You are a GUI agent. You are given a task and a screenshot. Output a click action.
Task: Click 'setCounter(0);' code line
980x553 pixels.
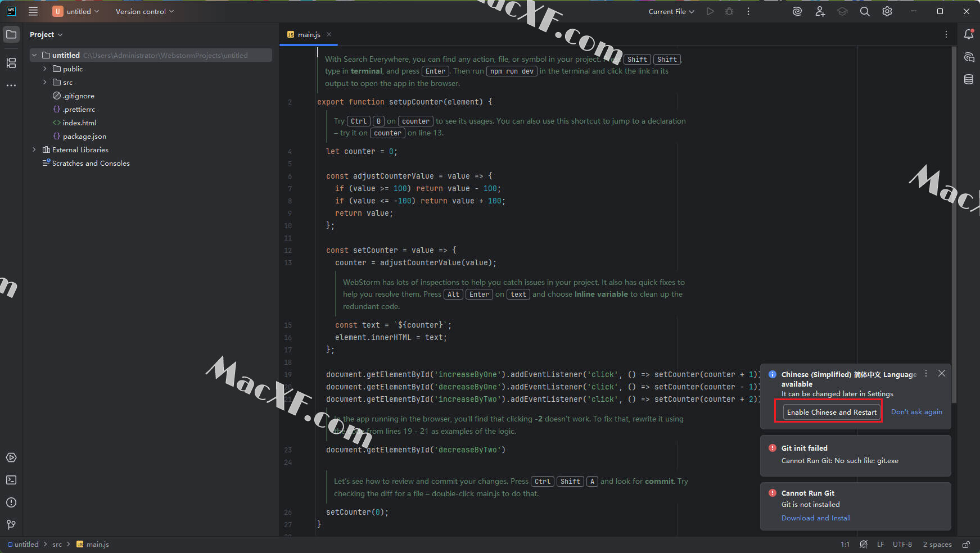(x=357, y=512)
